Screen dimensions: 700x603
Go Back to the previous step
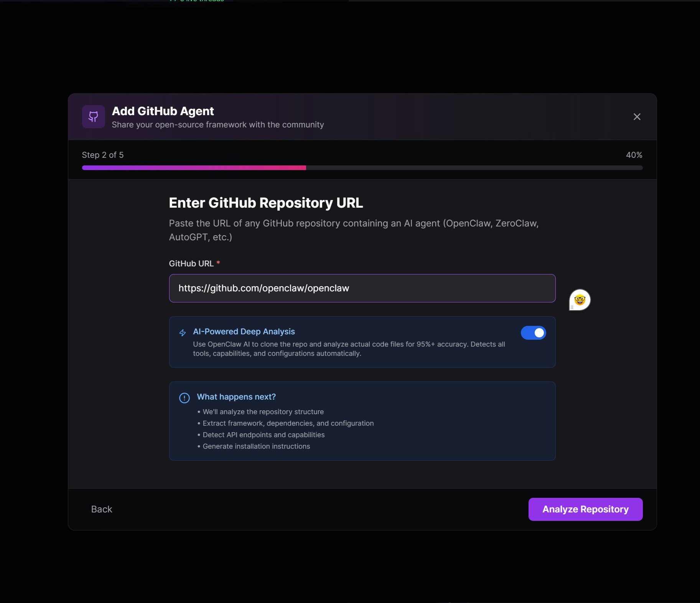(102, 509)
